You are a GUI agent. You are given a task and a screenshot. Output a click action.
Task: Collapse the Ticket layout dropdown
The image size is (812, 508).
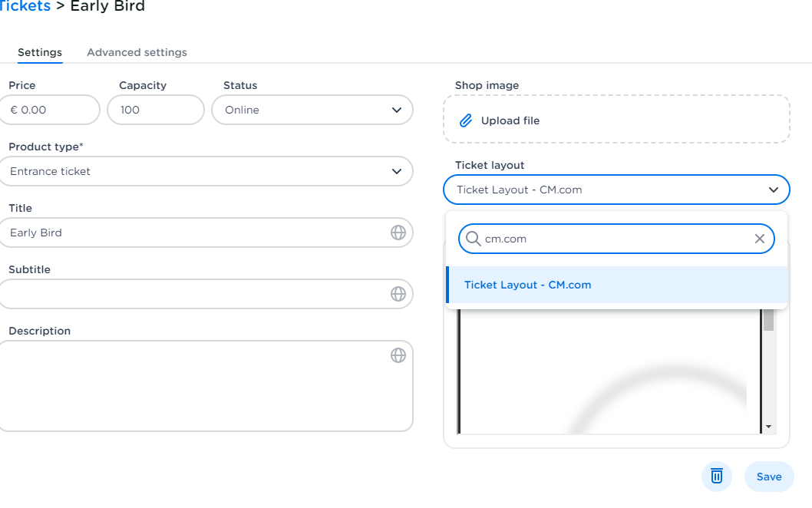(x=772, y=190)
